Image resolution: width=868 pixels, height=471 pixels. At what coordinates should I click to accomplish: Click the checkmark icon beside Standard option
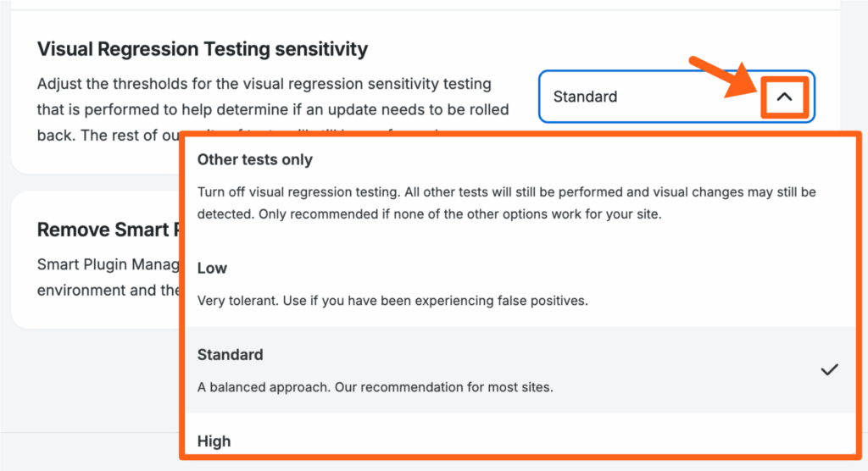(x=830, y=369)
